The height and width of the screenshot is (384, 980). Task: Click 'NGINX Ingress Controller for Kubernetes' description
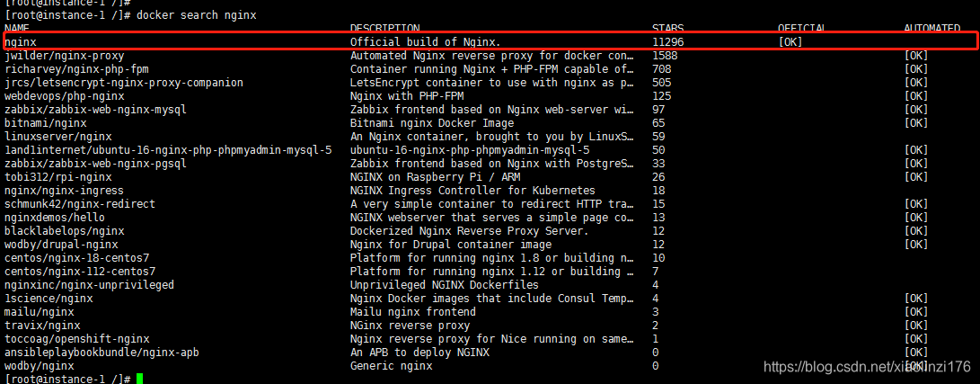472,190
